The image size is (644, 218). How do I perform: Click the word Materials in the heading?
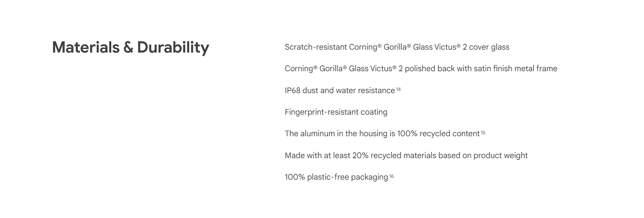coord(86,47)
